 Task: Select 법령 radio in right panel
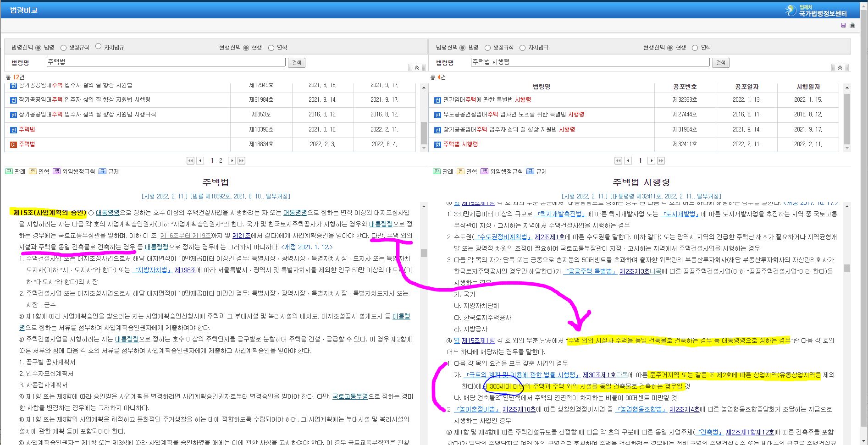tap(463, 48)
